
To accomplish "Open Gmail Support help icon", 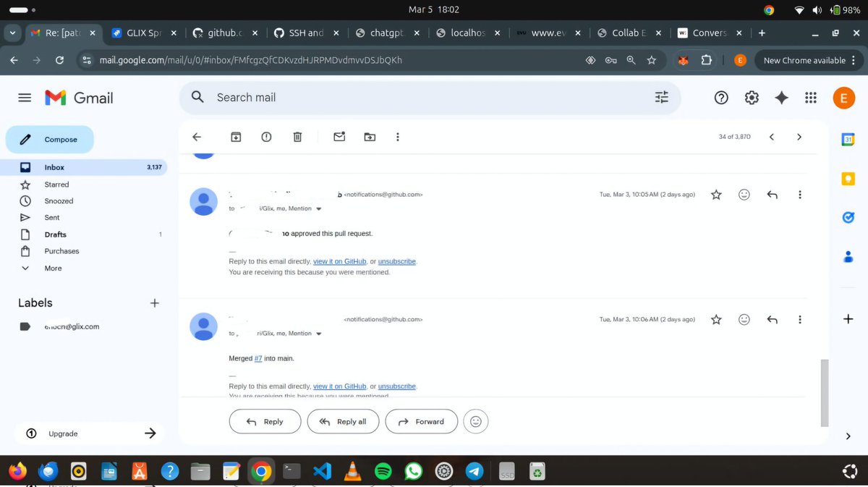I will pos(721,98).
